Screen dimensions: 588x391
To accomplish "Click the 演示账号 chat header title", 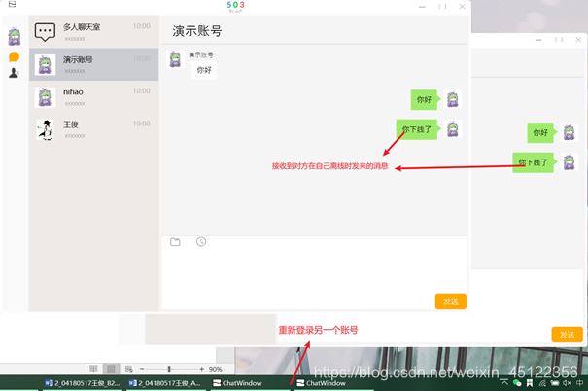I will 197,31.
